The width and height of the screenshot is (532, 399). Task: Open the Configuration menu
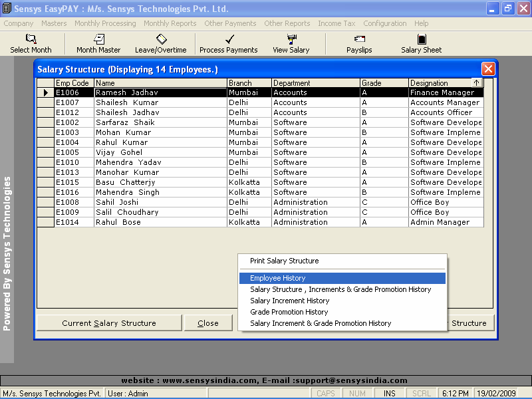click(385, 23)
